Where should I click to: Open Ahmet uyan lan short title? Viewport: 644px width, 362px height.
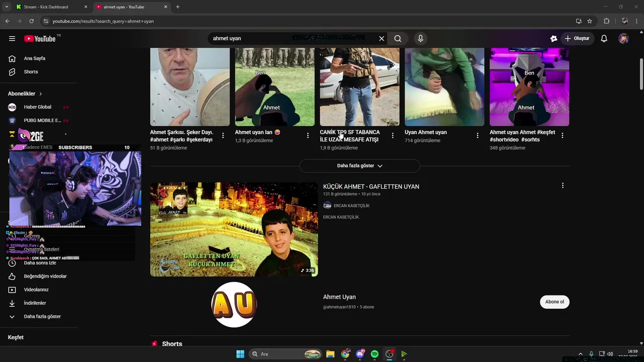tap(258, 132)
